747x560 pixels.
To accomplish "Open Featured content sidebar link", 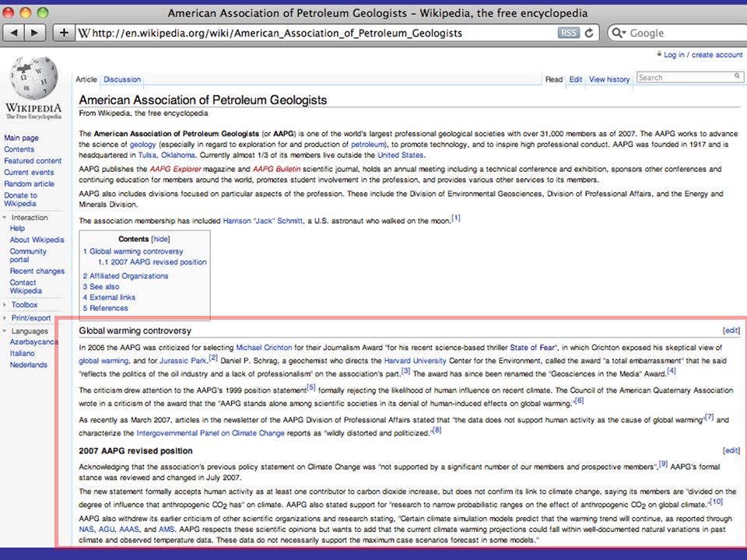I will pyautogui.click(x=33, y=161).
